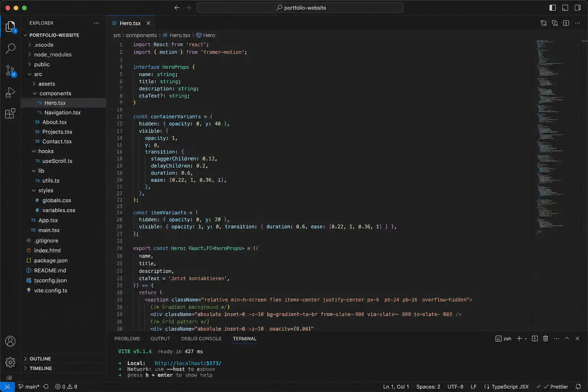Open the Extensions view
This screenshot has height=392, width=588.
(10, 114)
